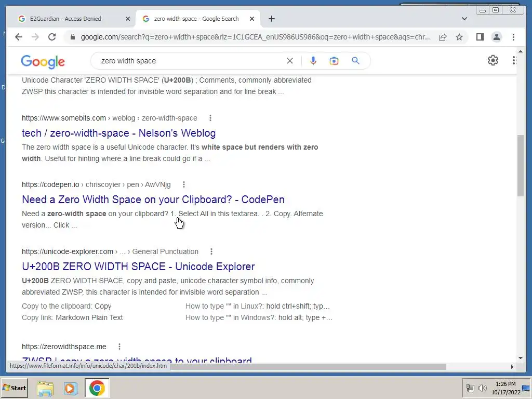Open the Chrome side panel
532x399 pixels.
(480, 37)
